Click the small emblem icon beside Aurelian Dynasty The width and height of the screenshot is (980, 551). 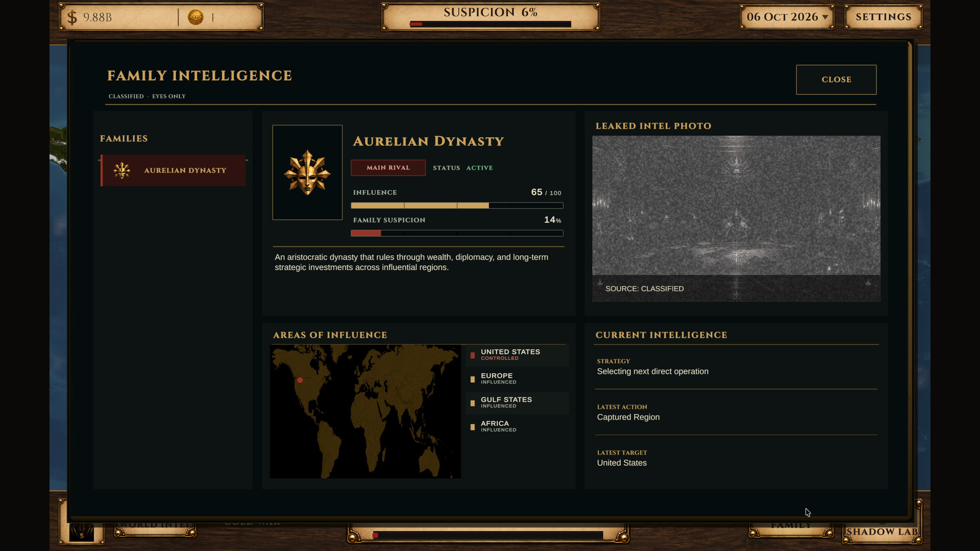tap(122, 170)
